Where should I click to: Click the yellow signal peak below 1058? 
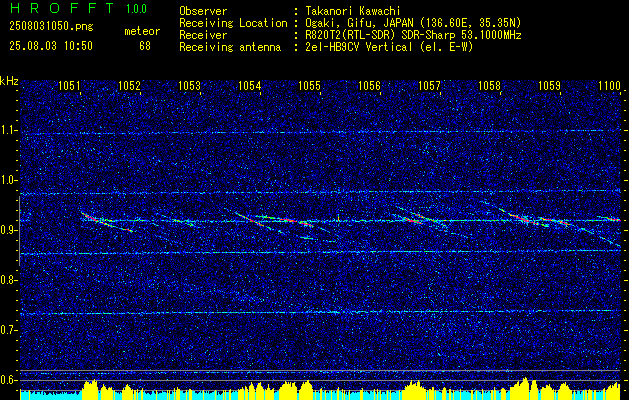pyautogui.click(x=525, y=388)
